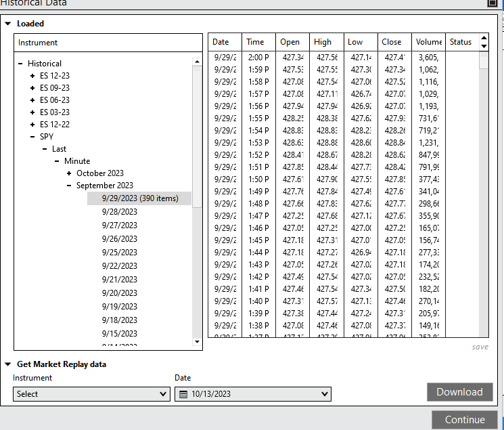Click the Continue button
This screenshot has width=504, height=430.
click(465, 420)
